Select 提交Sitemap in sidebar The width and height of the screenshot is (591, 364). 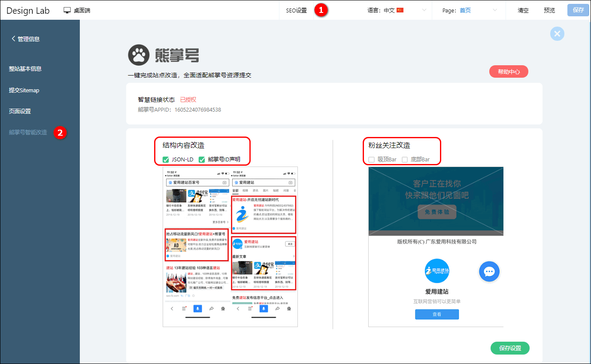pos(24,91)
